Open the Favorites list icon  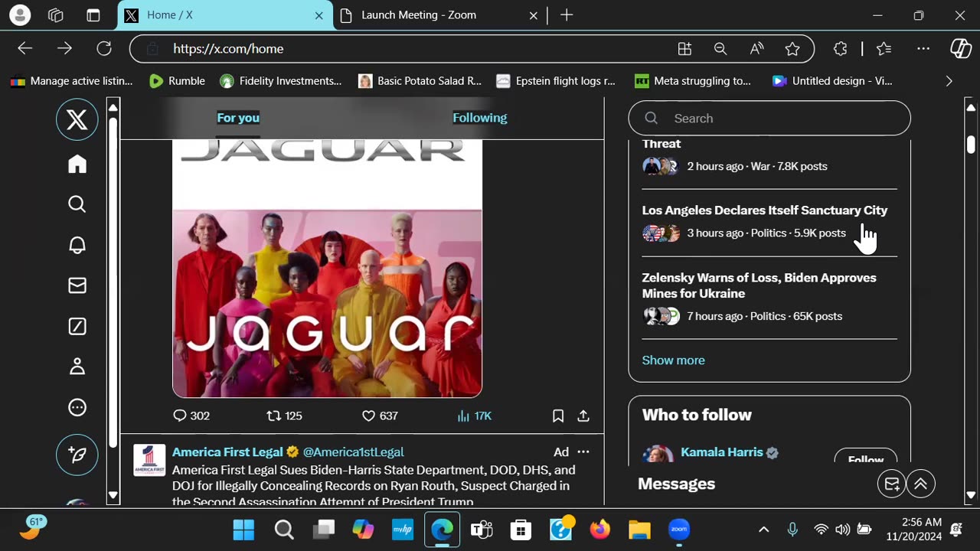coord(884,49)
